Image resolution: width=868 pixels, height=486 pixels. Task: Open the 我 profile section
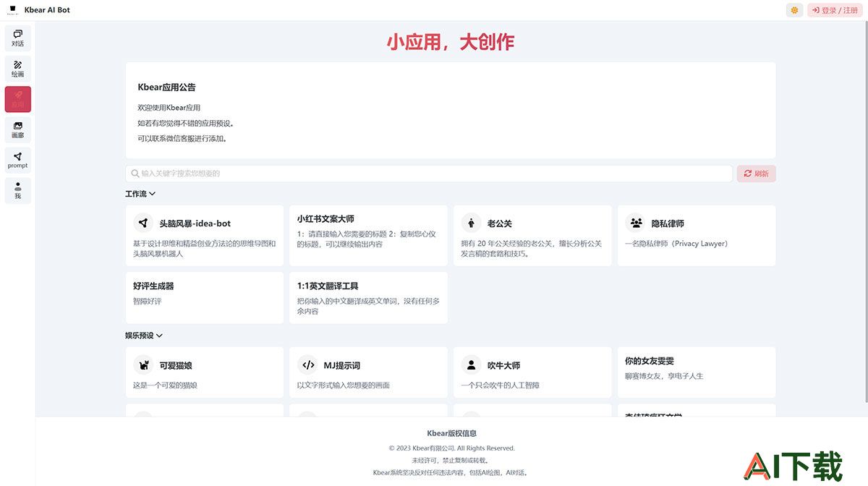(18, 190)
